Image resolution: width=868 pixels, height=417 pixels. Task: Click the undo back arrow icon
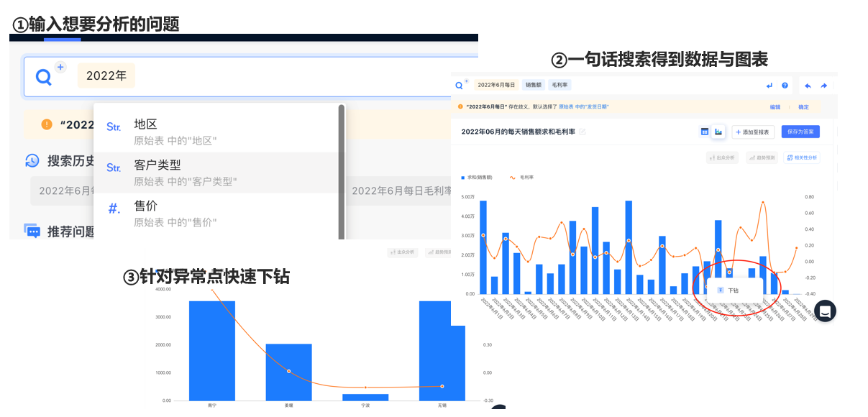pos(808,86)
